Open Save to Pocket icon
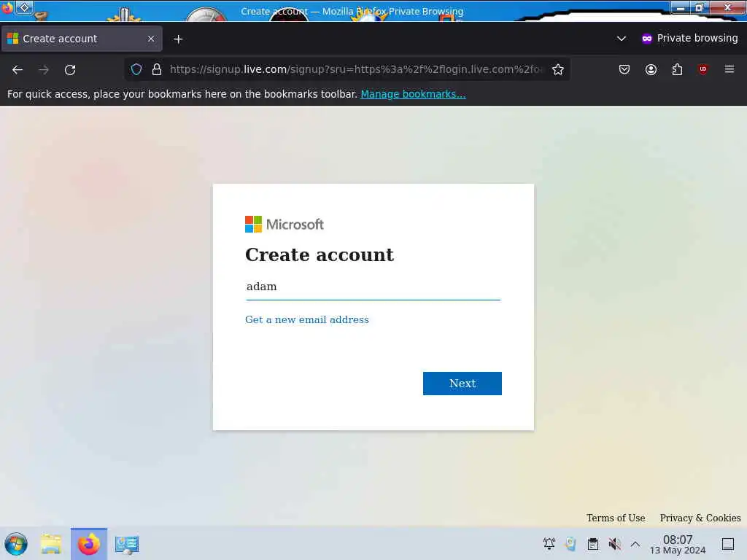747x560 pixels. [624, 69]
